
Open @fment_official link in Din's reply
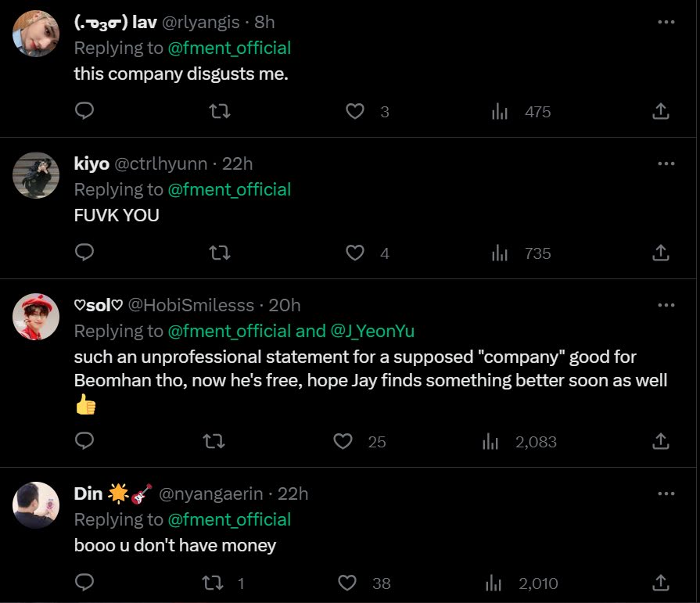[229, 519]
